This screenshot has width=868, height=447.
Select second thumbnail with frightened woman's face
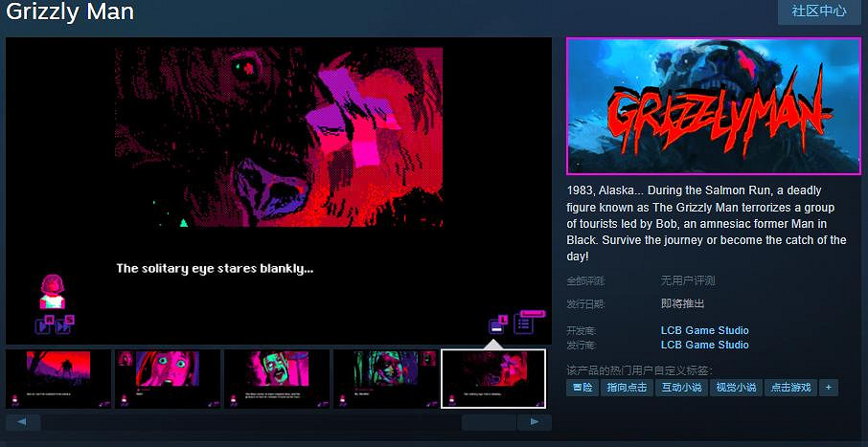(168, 378)
